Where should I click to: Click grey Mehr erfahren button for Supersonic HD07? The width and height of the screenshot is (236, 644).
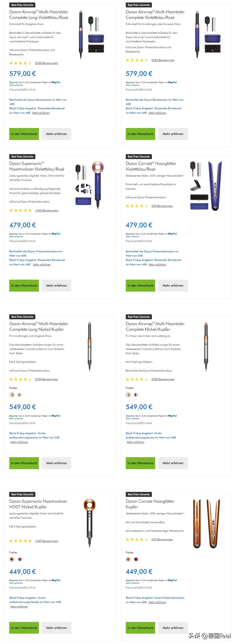56,628
